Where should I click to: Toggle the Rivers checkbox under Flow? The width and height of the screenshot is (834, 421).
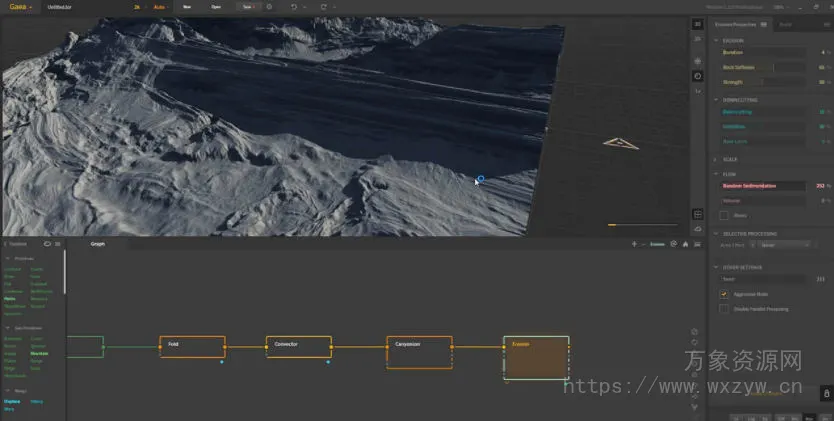coord(724,215)
